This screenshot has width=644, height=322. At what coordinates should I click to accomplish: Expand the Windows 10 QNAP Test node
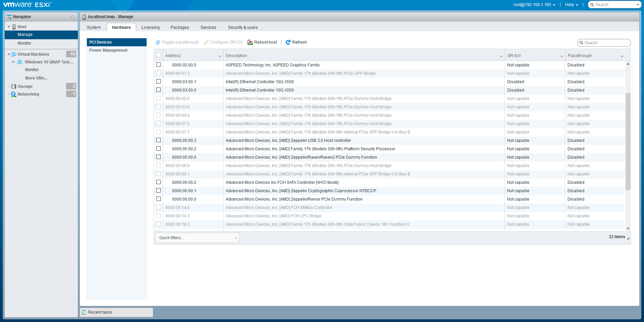13,62
